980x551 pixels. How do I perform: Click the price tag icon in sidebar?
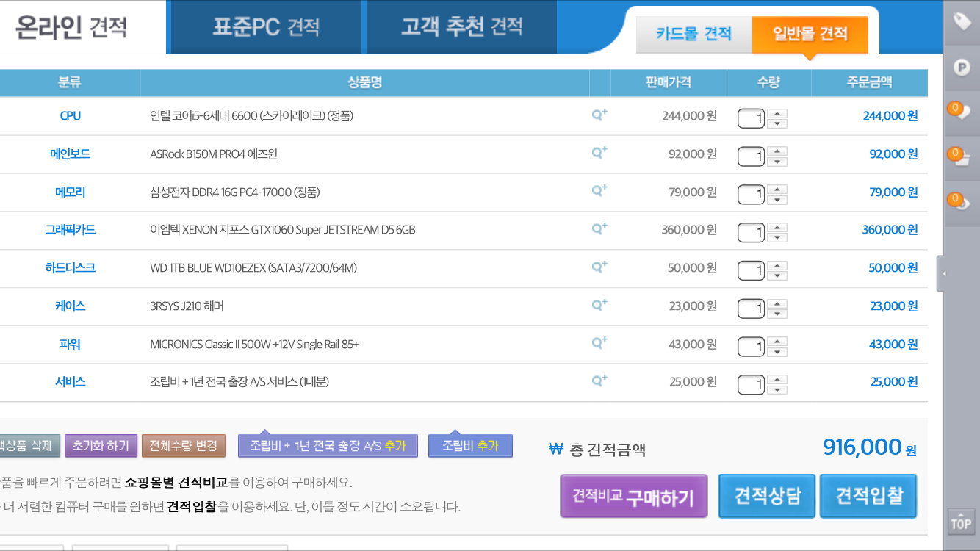click(962, 22)
